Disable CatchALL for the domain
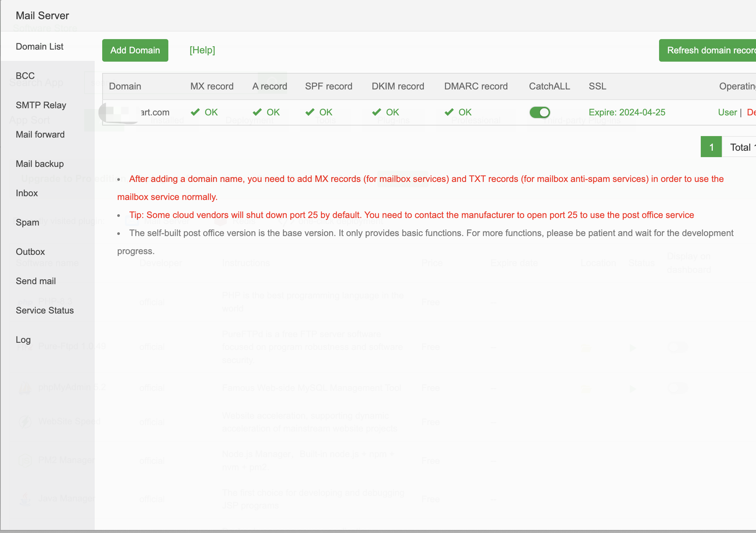The image size is (756, 533). [540, 112]
